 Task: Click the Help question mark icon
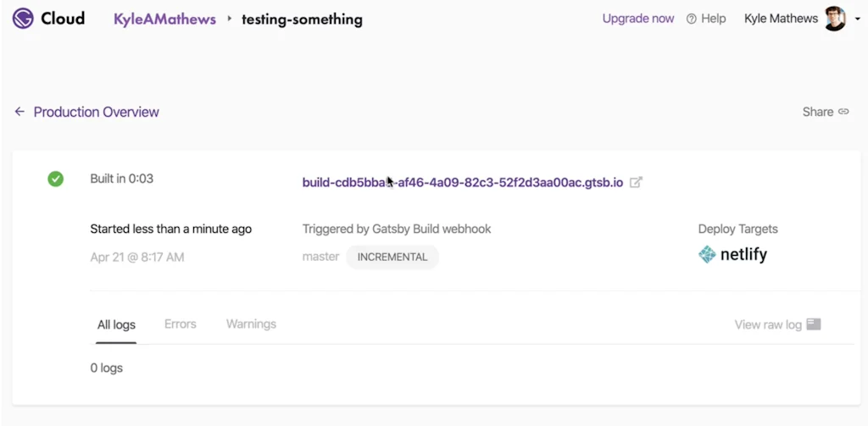tap(692, 19)
